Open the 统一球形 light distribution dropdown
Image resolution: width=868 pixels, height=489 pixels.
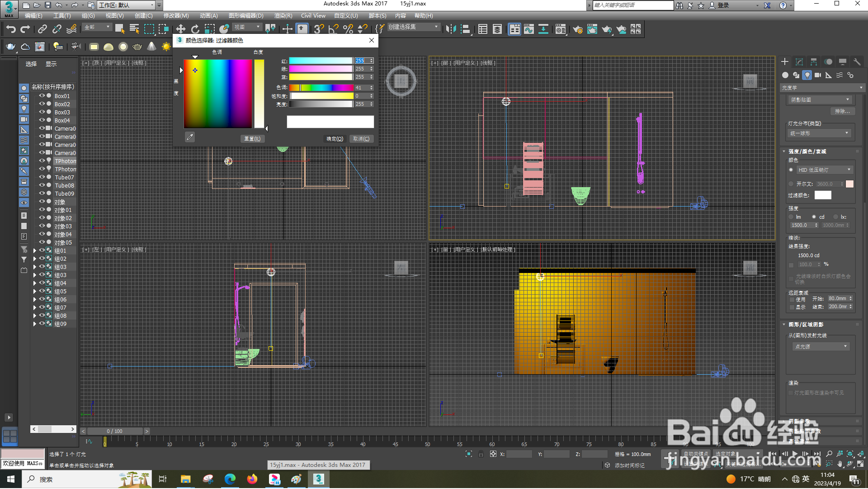tap(819, 133)
